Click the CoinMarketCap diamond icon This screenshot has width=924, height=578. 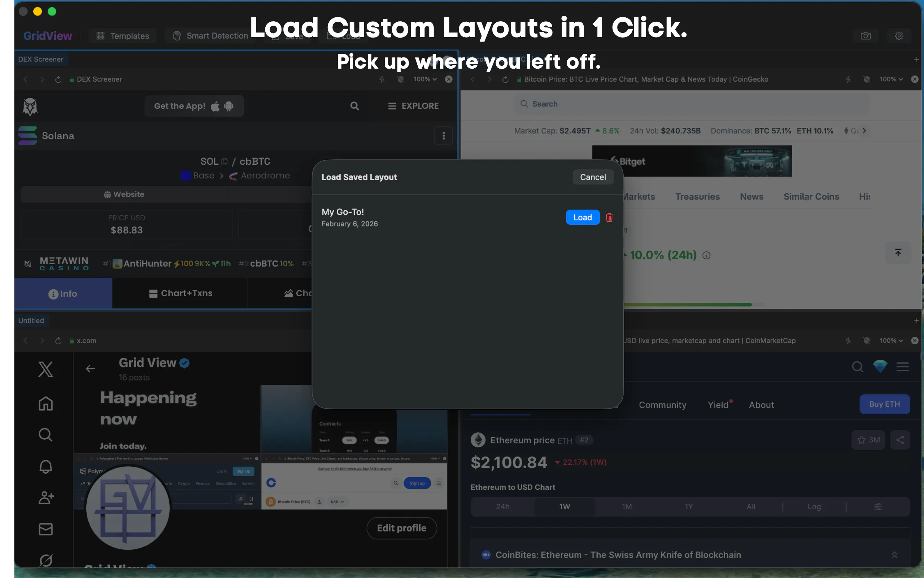(x=880, y=366)
